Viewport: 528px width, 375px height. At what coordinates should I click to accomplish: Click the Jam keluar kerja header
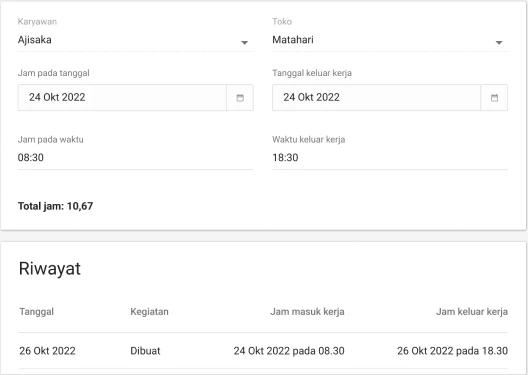pyautogui.click(x=472, y=312)
